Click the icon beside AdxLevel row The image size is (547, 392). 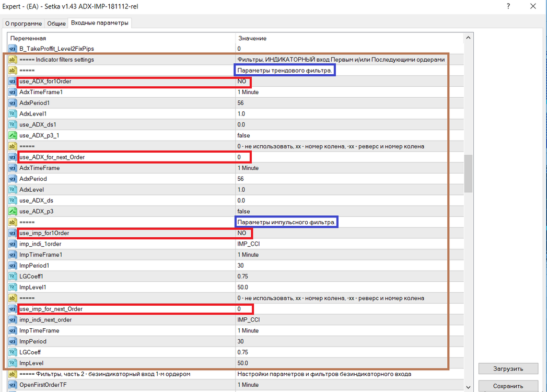pyautogui.click(x=13, y=190)
